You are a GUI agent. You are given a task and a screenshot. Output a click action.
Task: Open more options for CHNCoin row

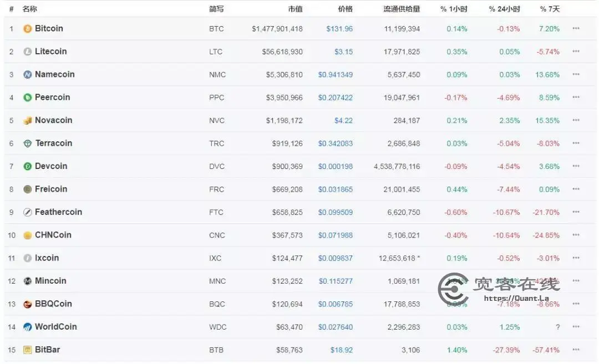[x=576, y=235]
